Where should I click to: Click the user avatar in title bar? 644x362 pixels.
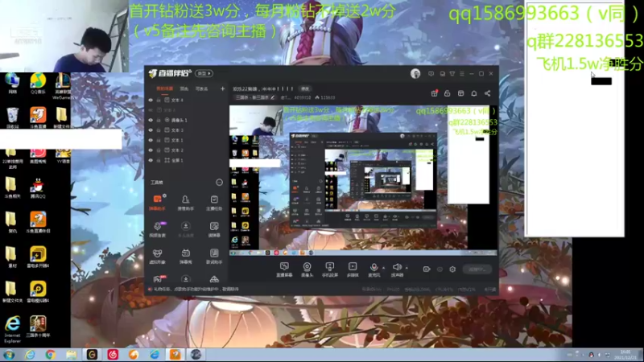pos(415,73)
